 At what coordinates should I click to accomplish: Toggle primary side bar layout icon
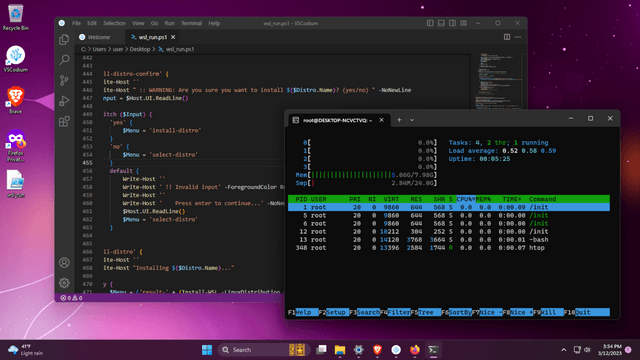430,23
